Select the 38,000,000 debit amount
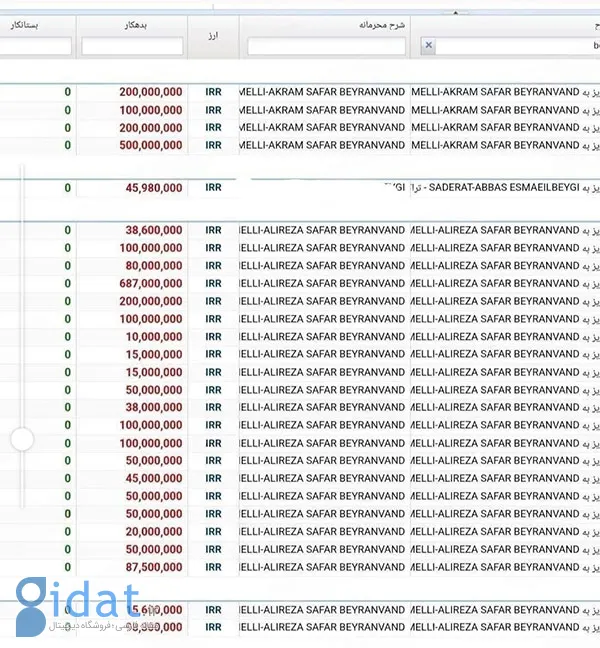This screenshot has width=600, height=648. click(154, 407)
